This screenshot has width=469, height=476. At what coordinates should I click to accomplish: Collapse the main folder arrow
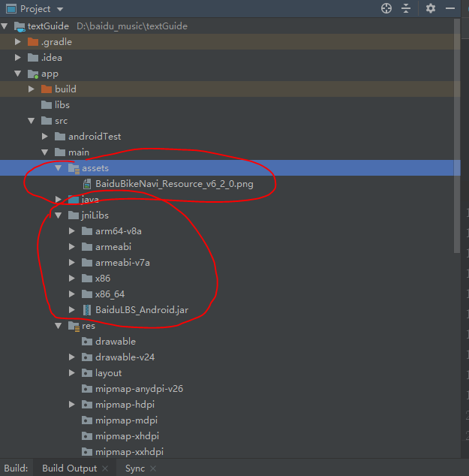pyautogui.click(x=44, y=152)
